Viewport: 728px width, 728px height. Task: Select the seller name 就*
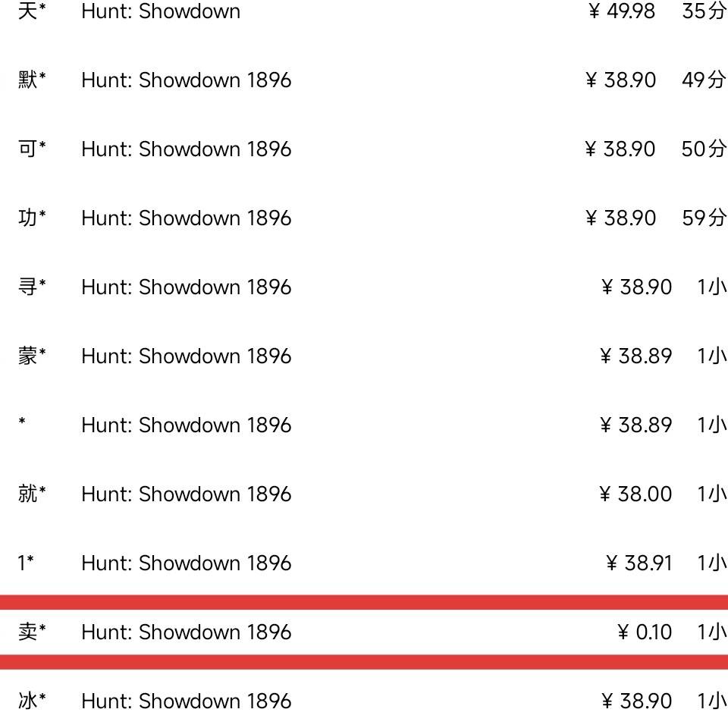click(31, 494)
